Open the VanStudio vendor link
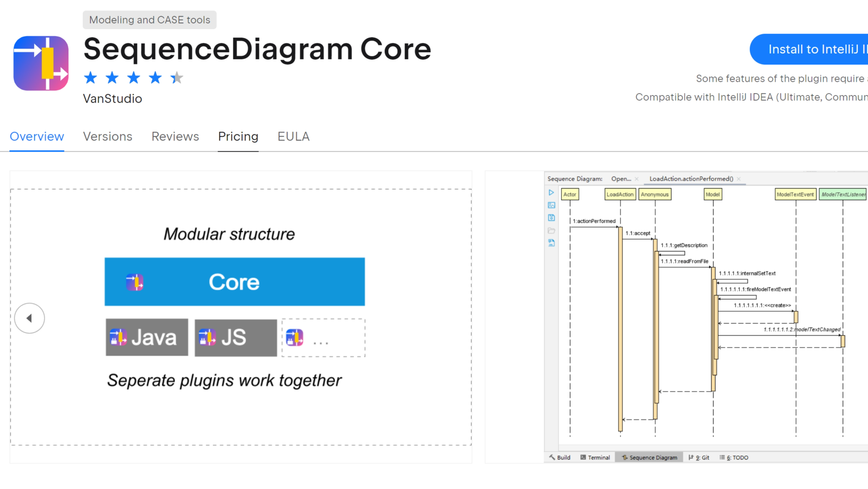The image size is (868, 489). (112, 98)
